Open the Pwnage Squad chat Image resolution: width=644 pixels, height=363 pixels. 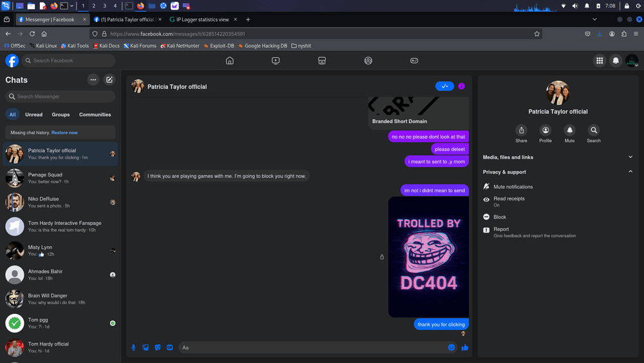tap(61, 178)
